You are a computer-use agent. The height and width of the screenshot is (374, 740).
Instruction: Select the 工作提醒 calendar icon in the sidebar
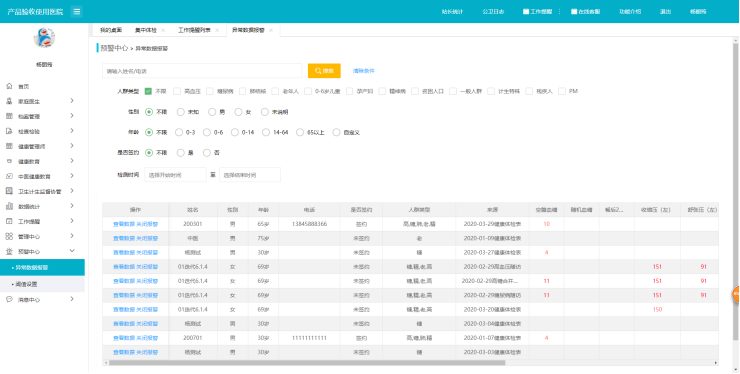click(x=9, y=221)
